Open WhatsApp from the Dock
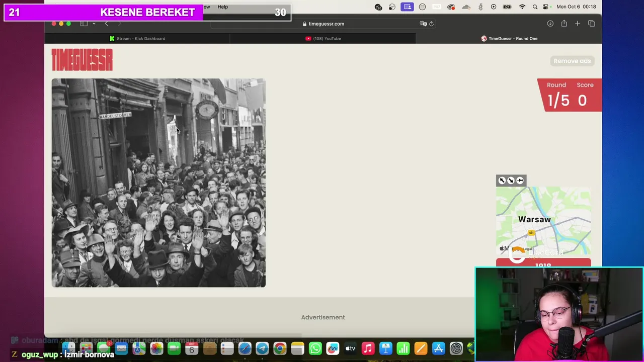The image size is (644, 362). pos(315,348)
